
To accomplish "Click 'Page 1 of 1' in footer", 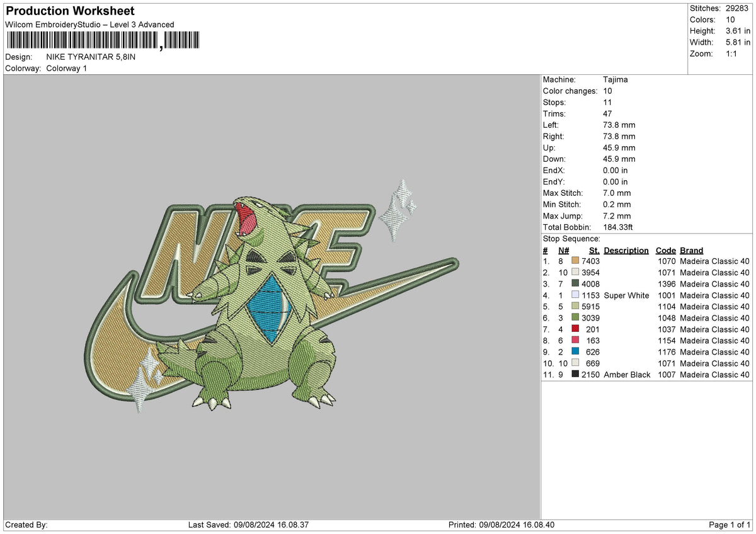I will click(730, 525).
